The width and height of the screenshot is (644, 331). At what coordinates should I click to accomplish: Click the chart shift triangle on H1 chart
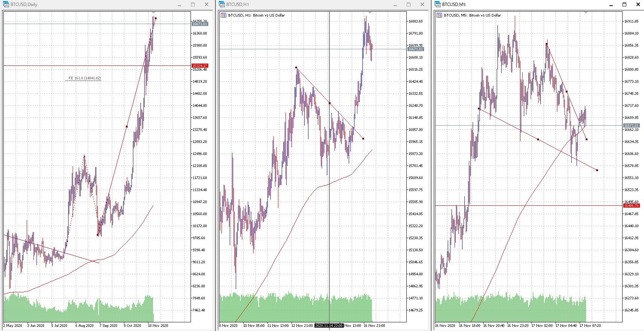click(370, 13)
